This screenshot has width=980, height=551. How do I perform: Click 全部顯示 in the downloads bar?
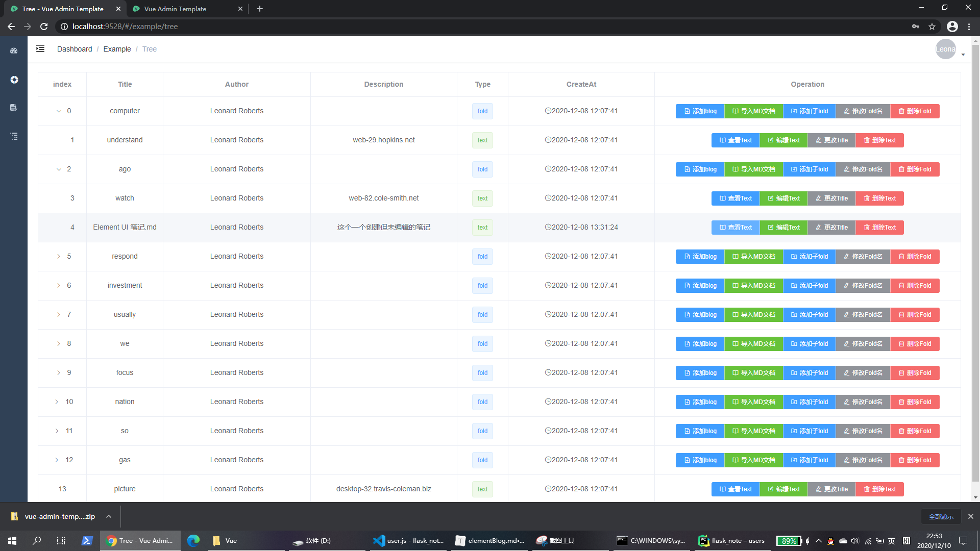(941, 516)
